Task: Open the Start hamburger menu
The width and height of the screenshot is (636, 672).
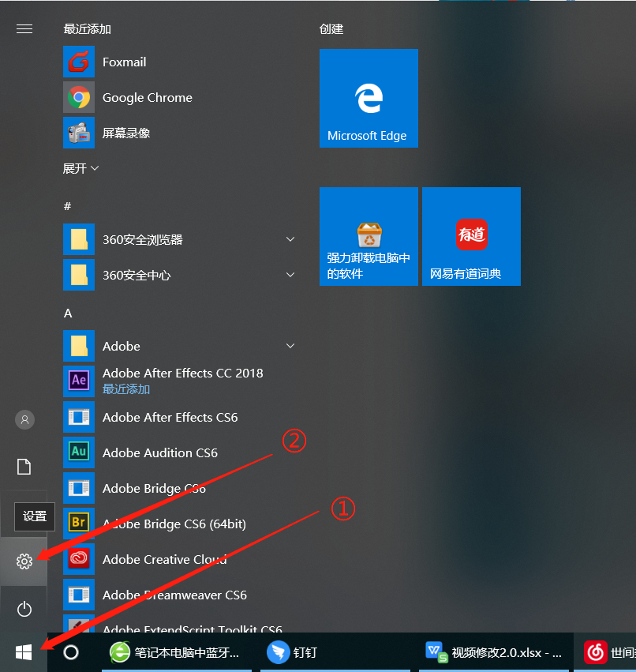Action: [24, 28]
